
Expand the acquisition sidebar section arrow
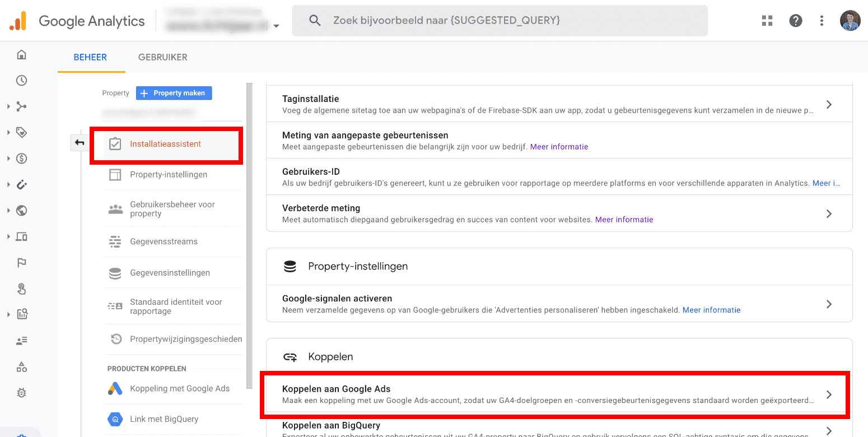coord(8,106)
